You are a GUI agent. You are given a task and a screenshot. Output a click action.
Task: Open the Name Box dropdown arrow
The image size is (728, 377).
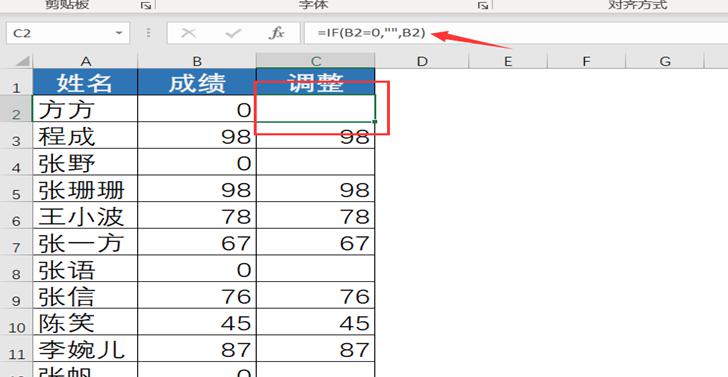[119, 33]
